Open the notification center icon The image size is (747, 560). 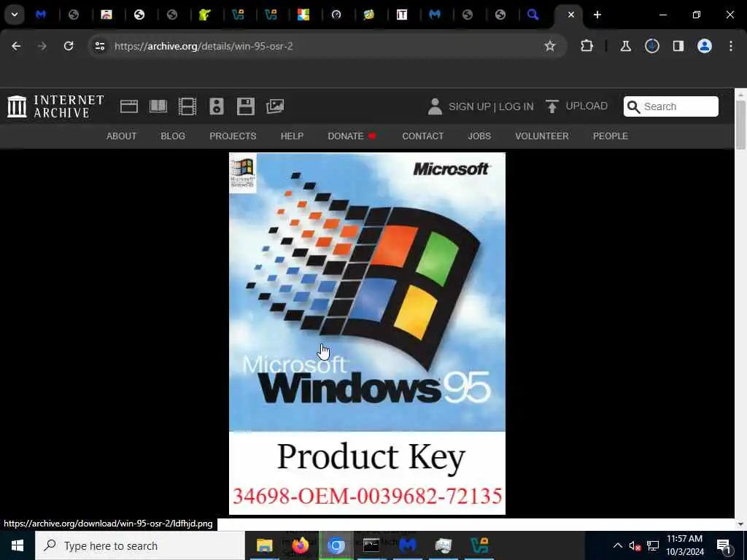pyautogui.click(x=724, y=545)
